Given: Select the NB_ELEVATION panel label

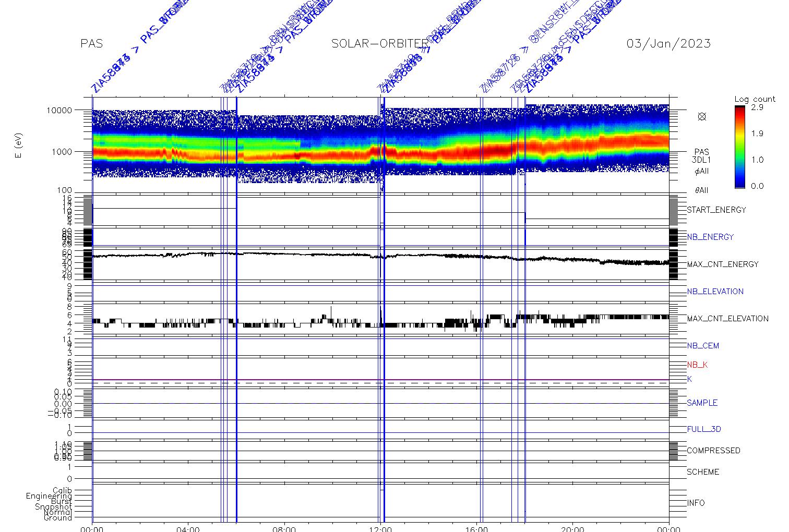Looking at the screenshot, I should click(715, 292).
